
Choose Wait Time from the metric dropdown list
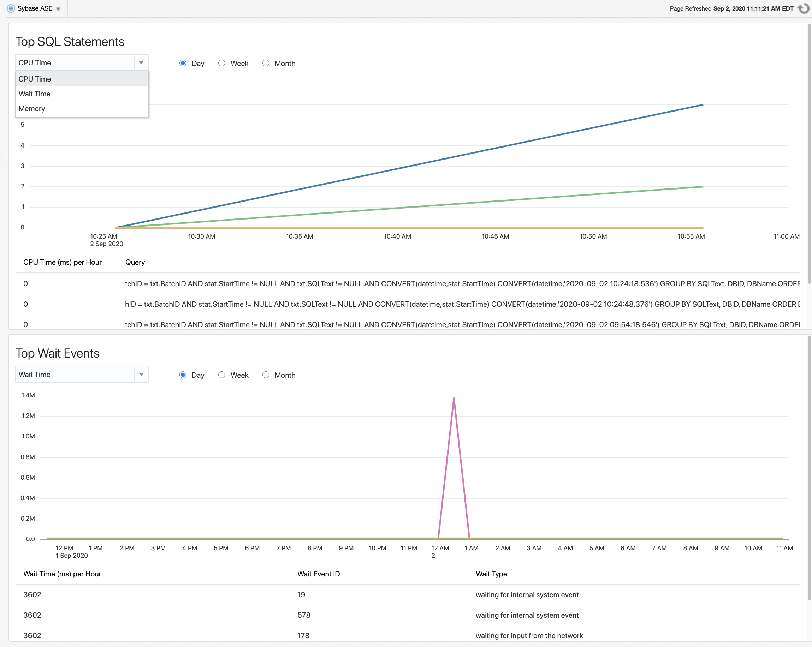(x=34, y=94)
